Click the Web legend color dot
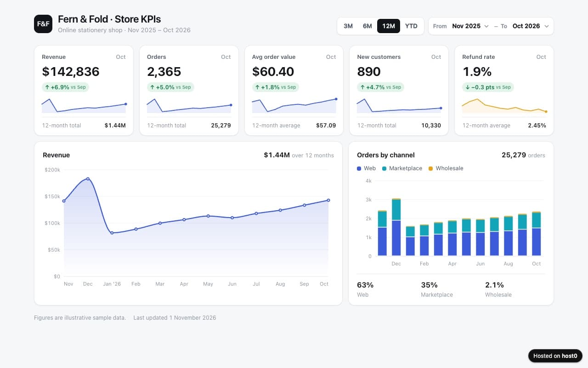This screenshot has width=588, height=368. [359, 169]
